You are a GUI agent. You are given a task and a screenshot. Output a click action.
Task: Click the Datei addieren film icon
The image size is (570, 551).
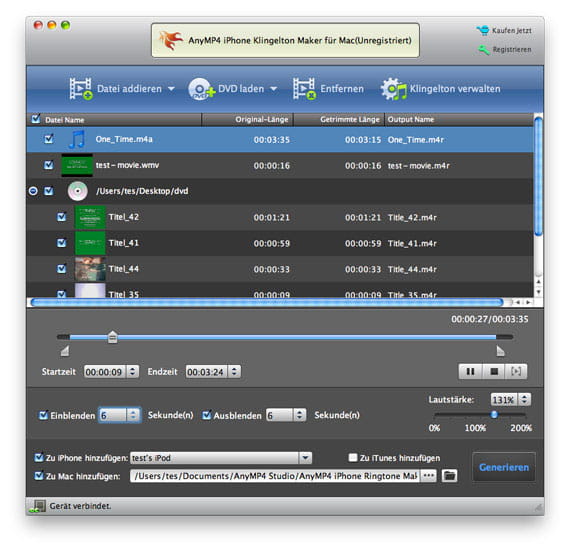81,89
